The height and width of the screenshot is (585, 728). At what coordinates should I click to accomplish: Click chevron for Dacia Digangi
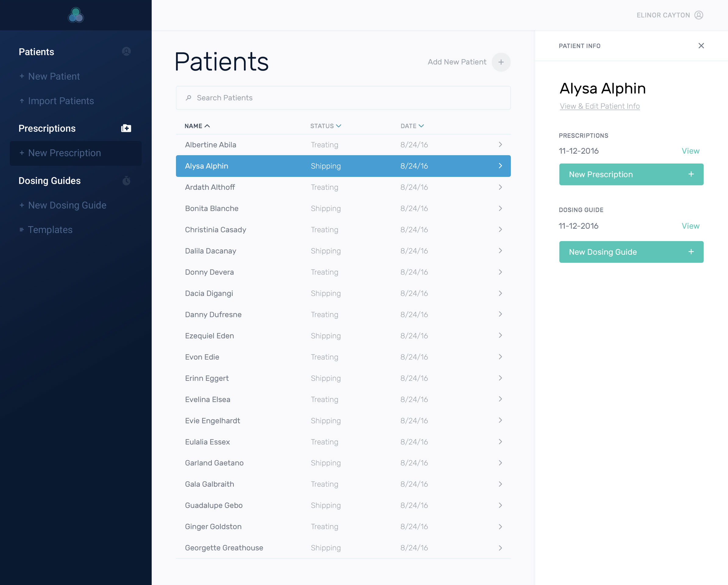(x=500, y=293)
